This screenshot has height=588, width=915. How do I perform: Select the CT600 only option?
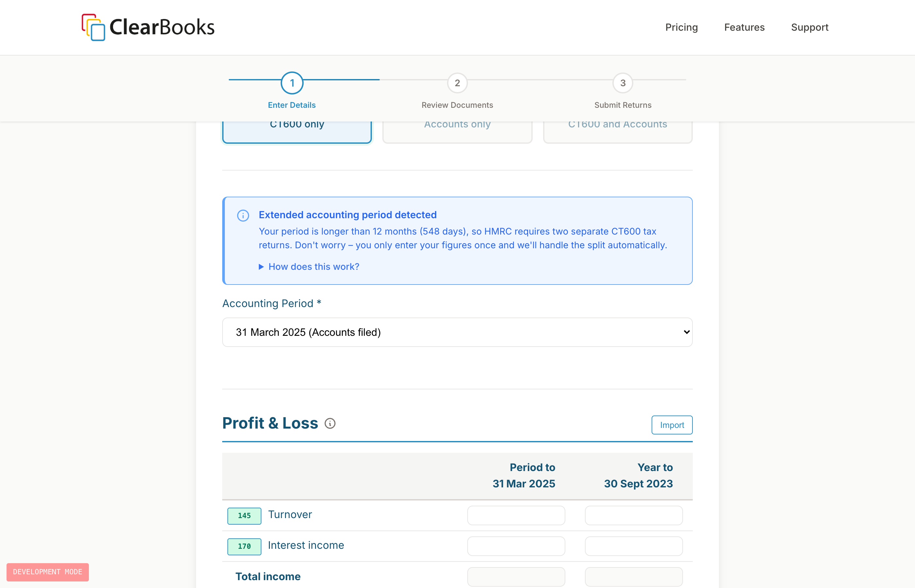pos(297,131)
